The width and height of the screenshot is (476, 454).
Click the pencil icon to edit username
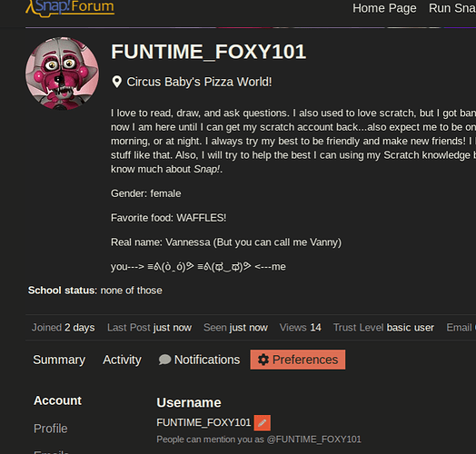click(263, 423)
